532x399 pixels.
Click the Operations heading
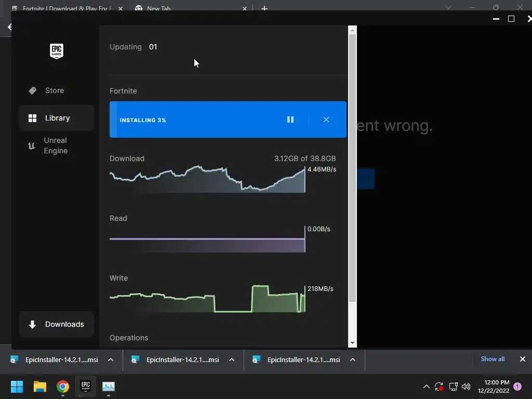(129, 338)
